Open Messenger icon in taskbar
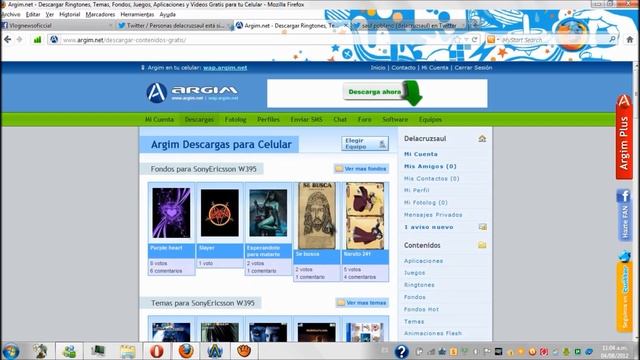Viewport: 640px width, 360px height. (69, 351)
